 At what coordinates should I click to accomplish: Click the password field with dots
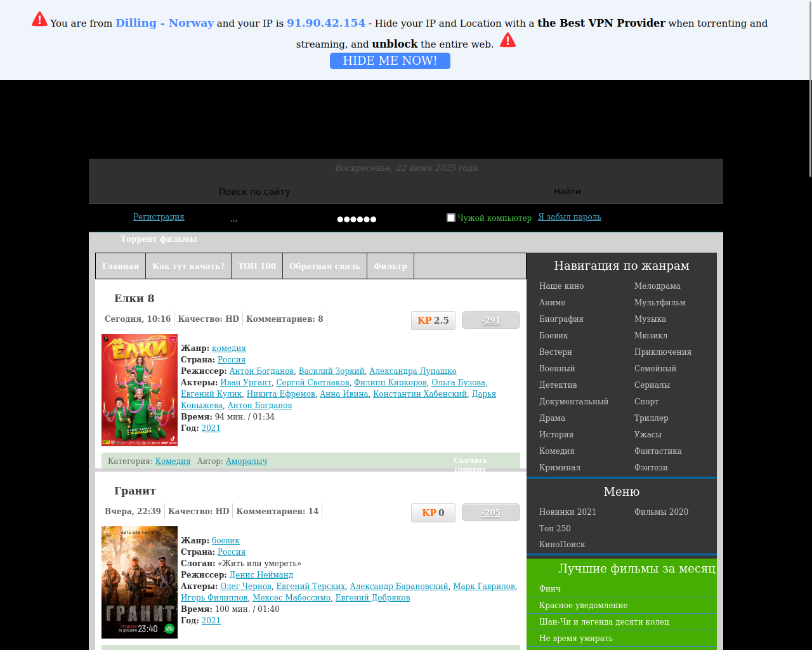[357, 219]
